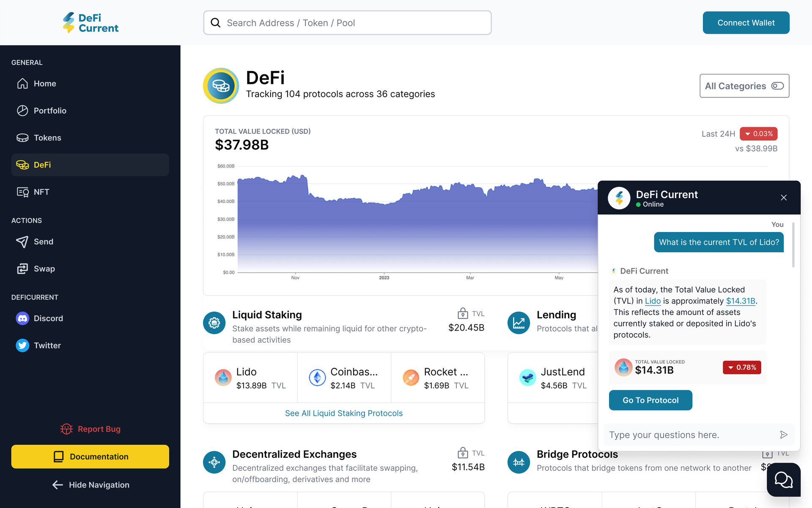
Task: Click the Liquid Staking category icon
Action: (x=214, y=323)
